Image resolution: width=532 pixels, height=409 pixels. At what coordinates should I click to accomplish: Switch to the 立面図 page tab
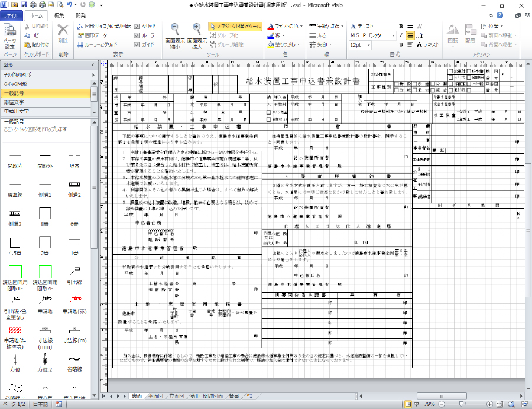click(x=177, y=396)
